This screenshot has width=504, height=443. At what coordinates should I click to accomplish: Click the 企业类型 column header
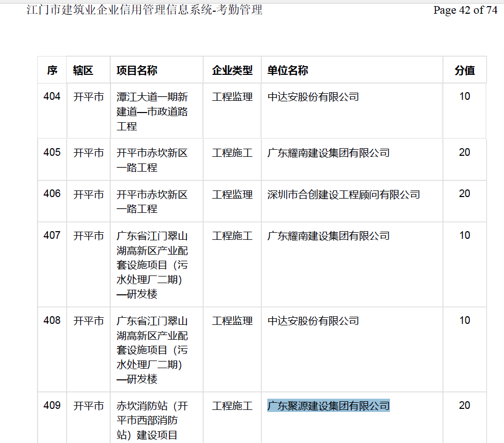tap(232, 70)
